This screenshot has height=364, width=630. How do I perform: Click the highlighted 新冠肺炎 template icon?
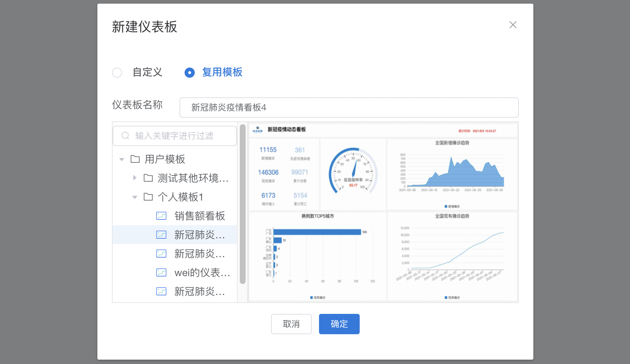pos(161,235)
